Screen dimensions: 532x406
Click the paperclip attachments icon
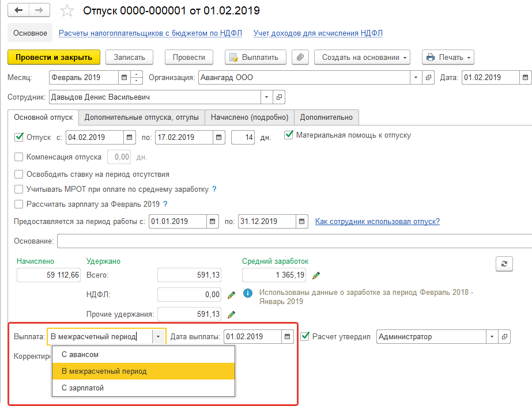pos(300,57)
